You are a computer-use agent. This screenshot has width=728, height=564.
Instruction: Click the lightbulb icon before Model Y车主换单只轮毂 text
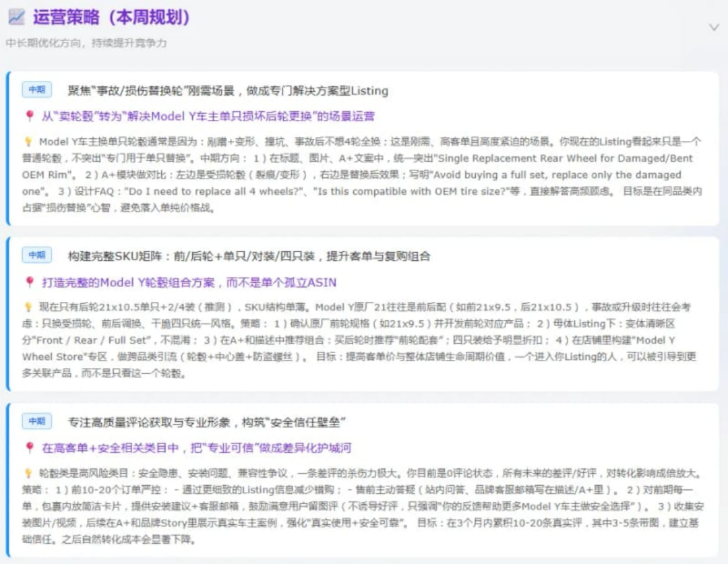pyautogui.click(x=28, y=142)
